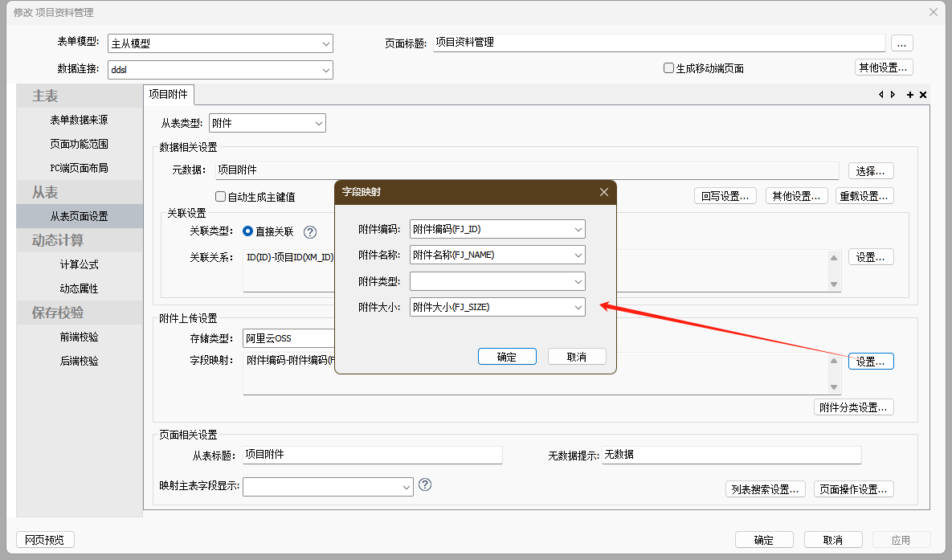Viewport: 952px width, 560px height.
Task: Select 表单数据来源 in the sidebar
Action: (x=79, y=120)
